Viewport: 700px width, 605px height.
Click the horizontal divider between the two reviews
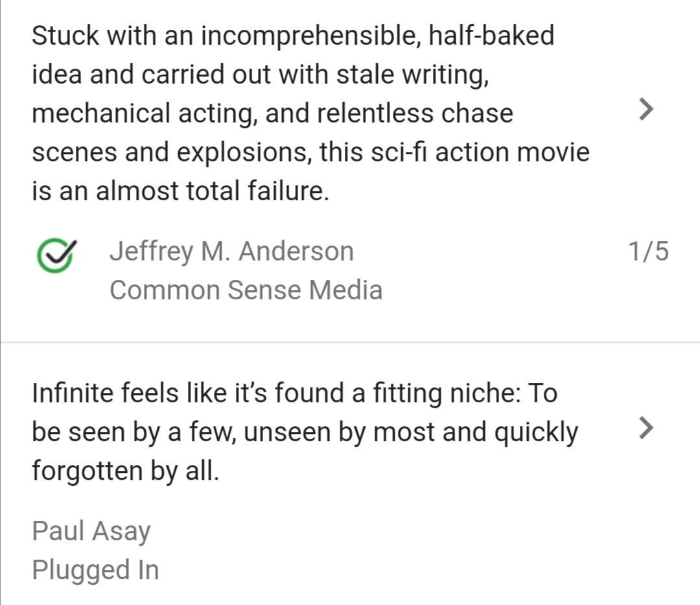(x=350, y=342)
